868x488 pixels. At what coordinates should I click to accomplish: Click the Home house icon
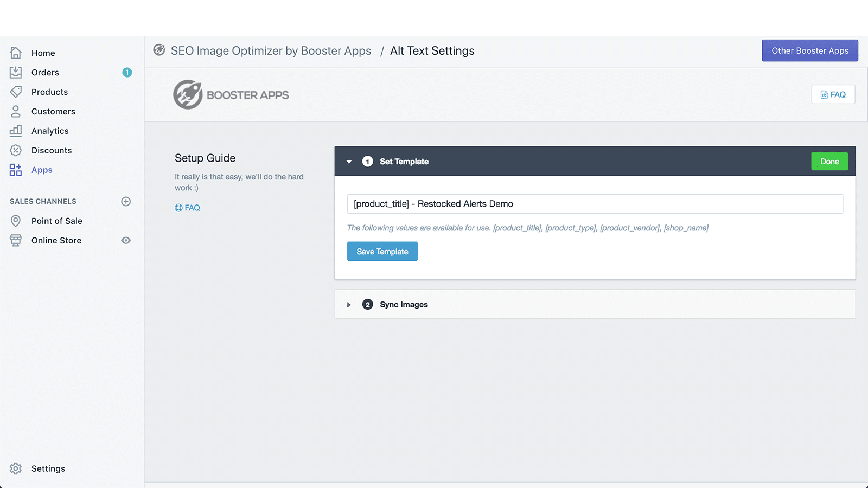click(x=16, y=53)
